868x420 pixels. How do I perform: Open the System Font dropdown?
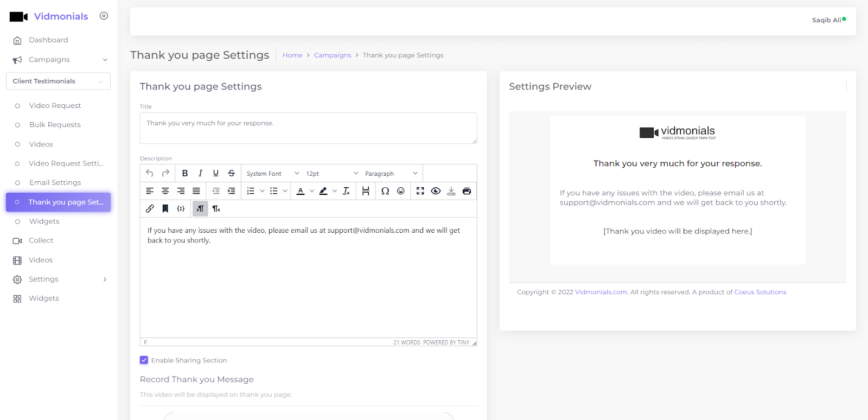(x=272, y=174)
